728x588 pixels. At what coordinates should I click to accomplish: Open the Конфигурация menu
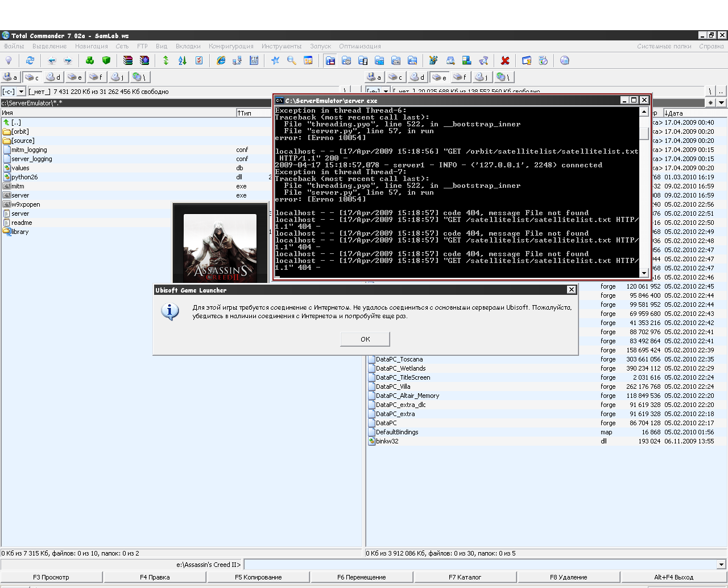[231, 46]
